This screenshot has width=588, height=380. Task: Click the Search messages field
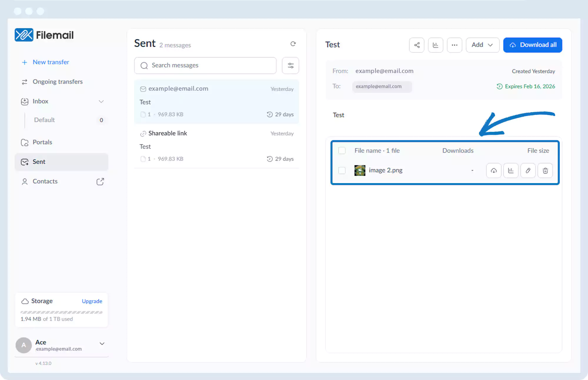pos(206,65)
